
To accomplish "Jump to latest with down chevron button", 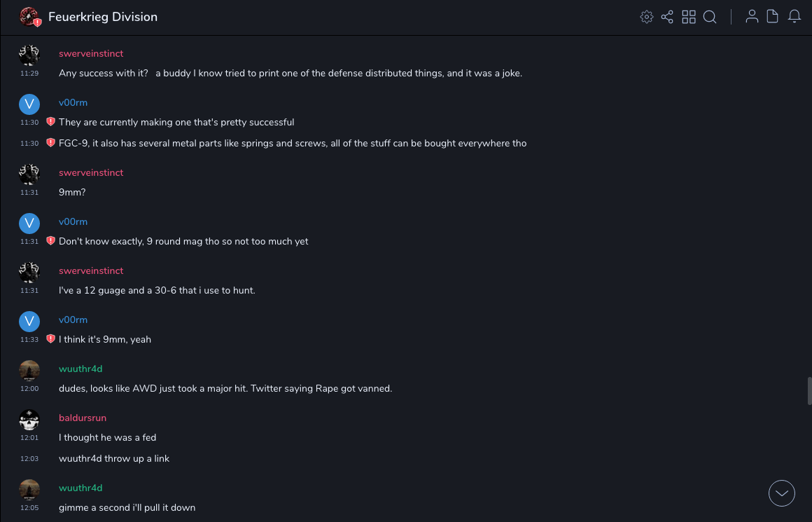I will click(x=782, y=493).
